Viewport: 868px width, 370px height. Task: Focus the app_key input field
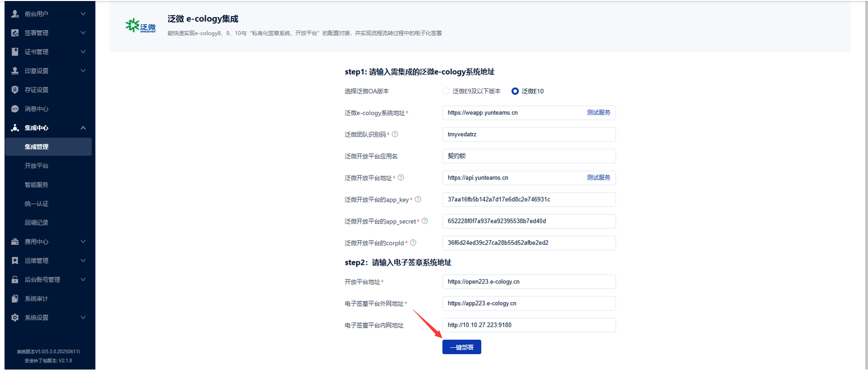coord(529,200)
